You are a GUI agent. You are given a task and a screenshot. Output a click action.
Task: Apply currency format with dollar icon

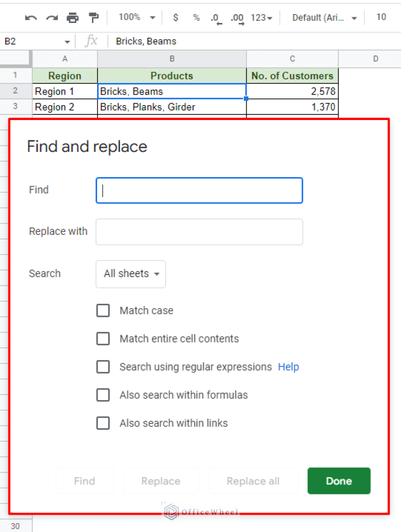coord(176,17)
